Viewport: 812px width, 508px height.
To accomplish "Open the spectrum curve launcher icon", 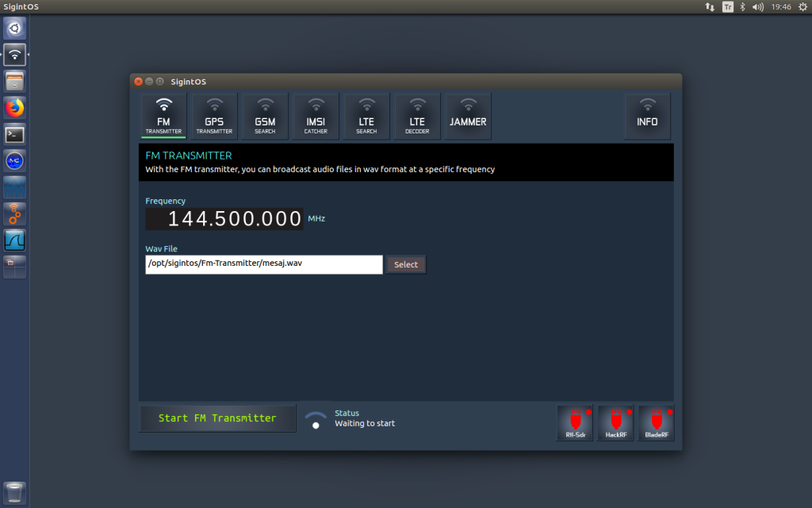I will click(14, 241).
